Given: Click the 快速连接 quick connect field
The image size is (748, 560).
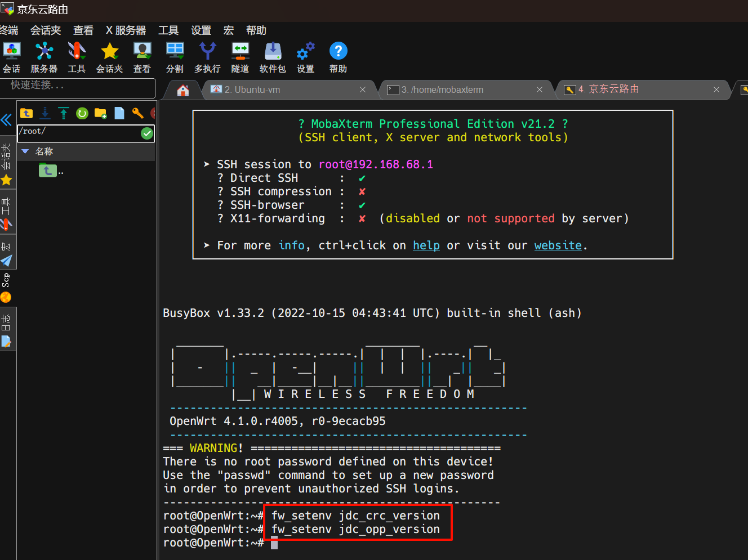Looking at the screenshot, I should click(x=78, y=86).
